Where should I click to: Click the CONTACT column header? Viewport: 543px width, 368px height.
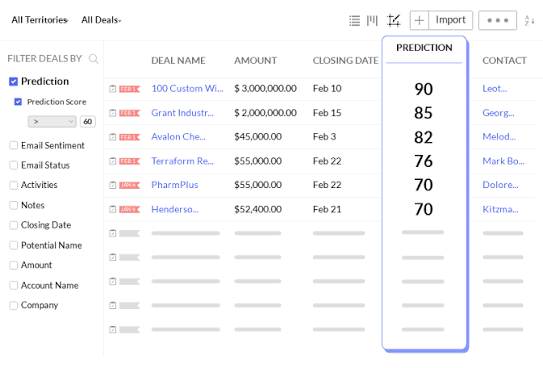(x=504, y=61)
